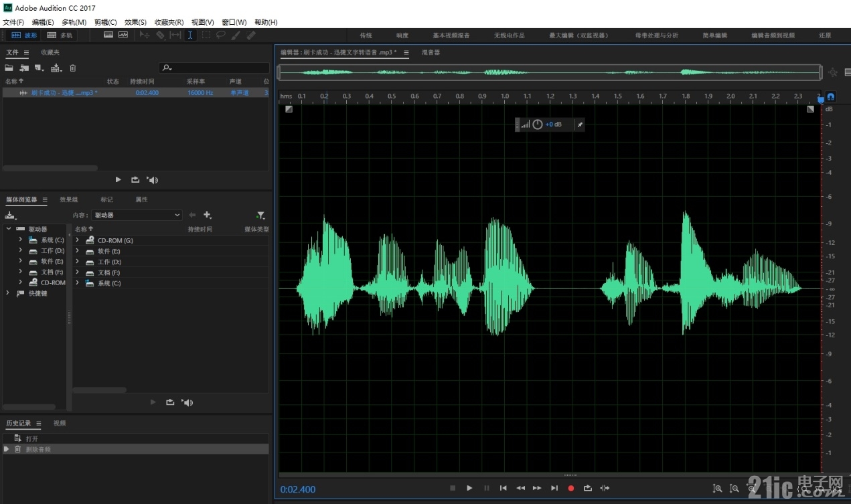Viewport: 851px width, 504px height.
Task: Expand the 快捷键 tree node
Action: point(9,293)
